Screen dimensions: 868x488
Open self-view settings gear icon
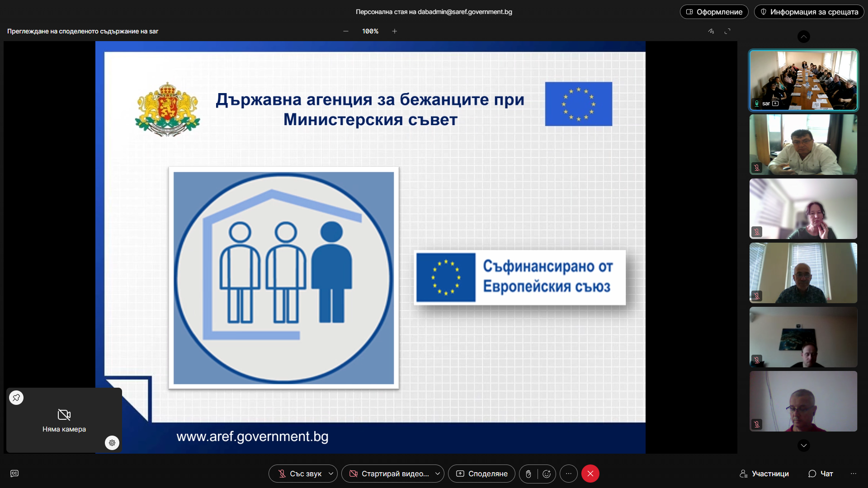pos(112,443)
